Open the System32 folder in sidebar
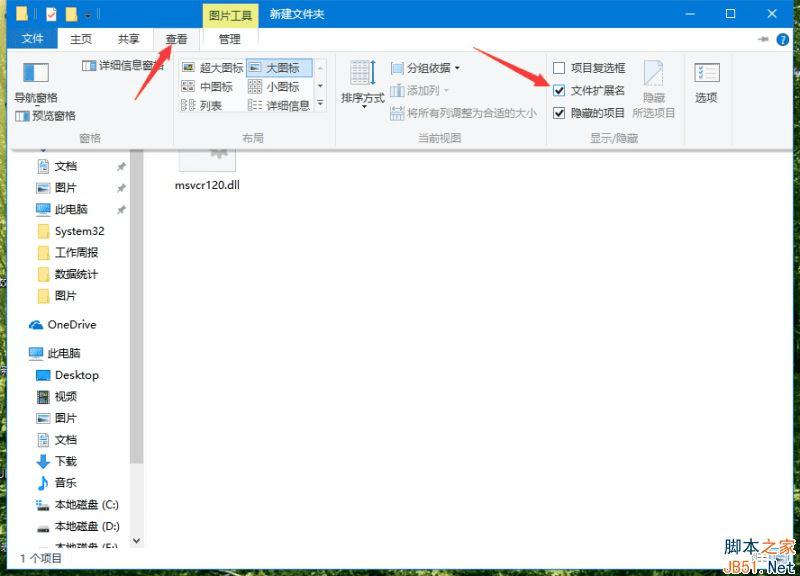Viewport: 800px width, 576px height. pyautogui.click(x=79, y=231)
